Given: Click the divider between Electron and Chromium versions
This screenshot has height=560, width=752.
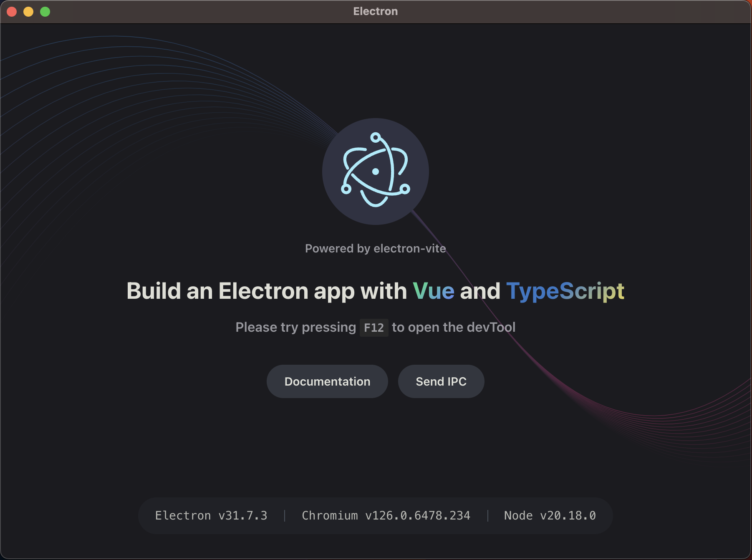Looking at the screenshot, I should pos(284,515).
